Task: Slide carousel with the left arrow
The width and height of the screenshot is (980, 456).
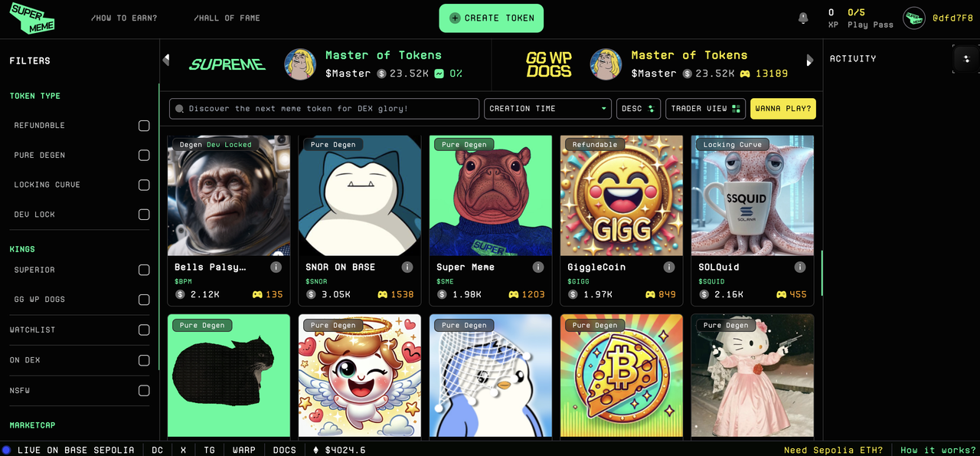Action: point(166,60)
